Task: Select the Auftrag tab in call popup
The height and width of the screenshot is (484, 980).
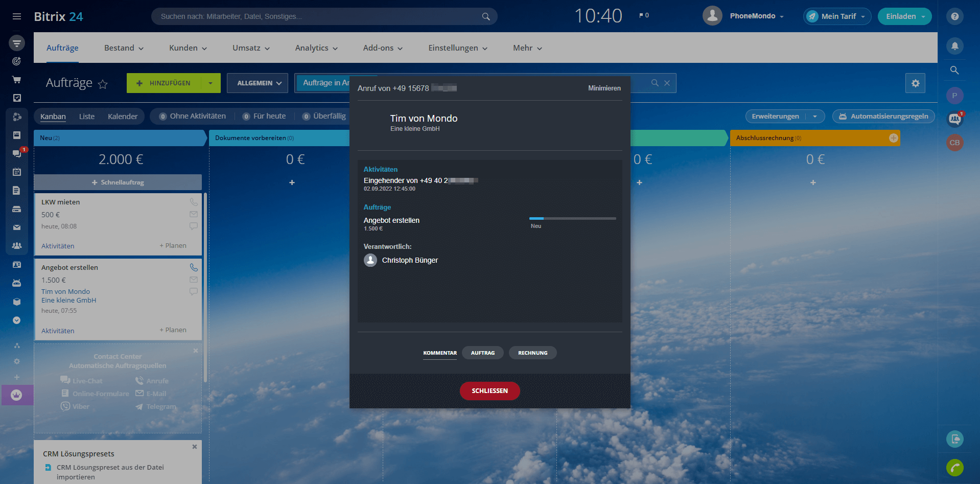Action: pyautogui.click(x=482, y=353)
